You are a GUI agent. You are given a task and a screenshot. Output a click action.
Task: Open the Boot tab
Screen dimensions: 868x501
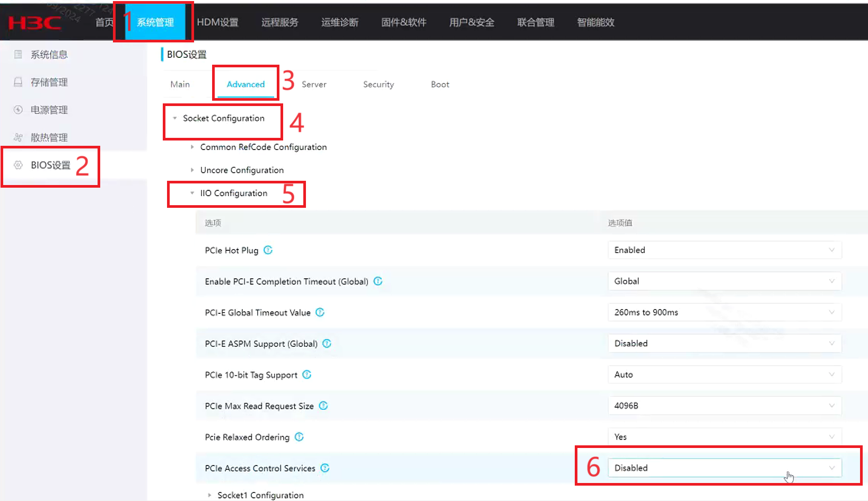point(440,84)
